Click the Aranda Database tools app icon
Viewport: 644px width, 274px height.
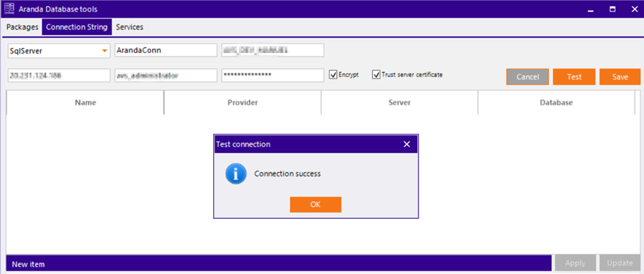(x=9, y=9)
